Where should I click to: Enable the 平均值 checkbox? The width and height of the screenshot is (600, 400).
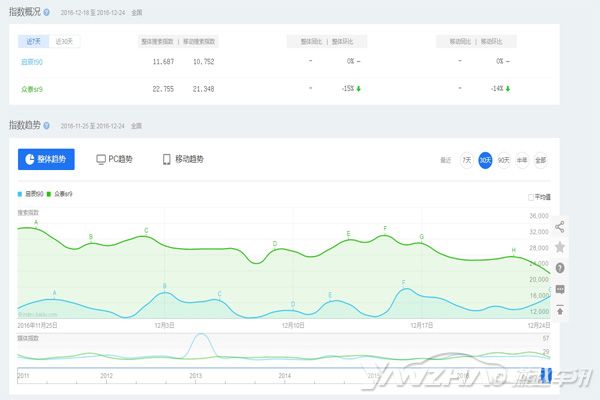531,197
